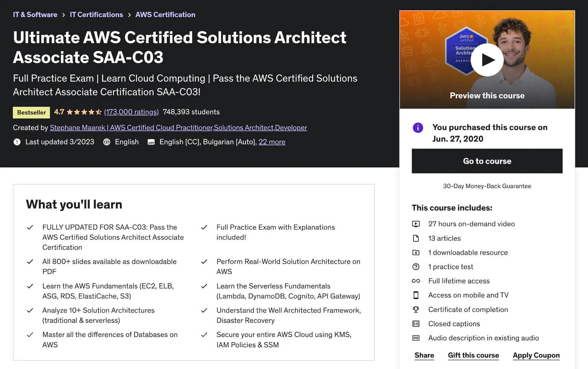Open the 173,000 ratings link
The width and height of the screenshot is (588, 369).
tap(131, 112)
